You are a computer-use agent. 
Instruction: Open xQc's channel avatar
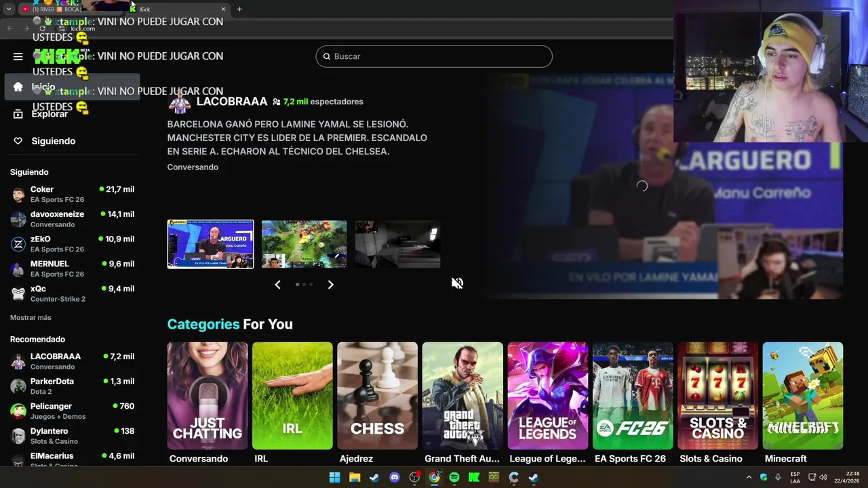coord(18,293)
